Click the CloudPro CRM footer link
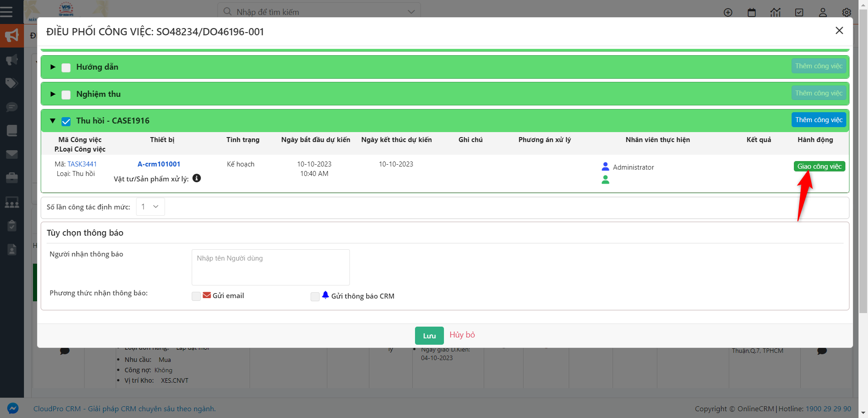 coord(124,408)
